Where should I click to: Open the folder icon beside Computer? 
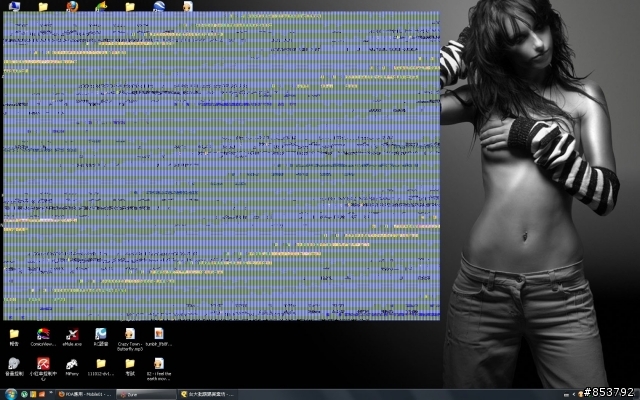43,6
